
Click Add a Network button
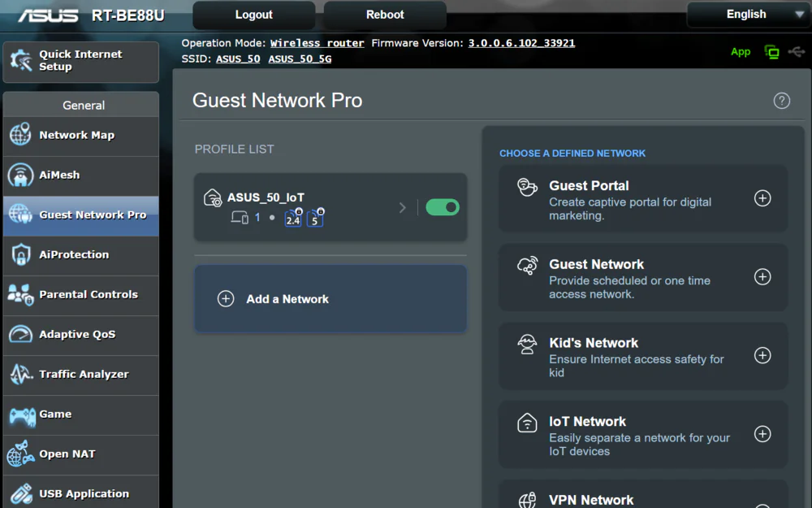point(330,299)
